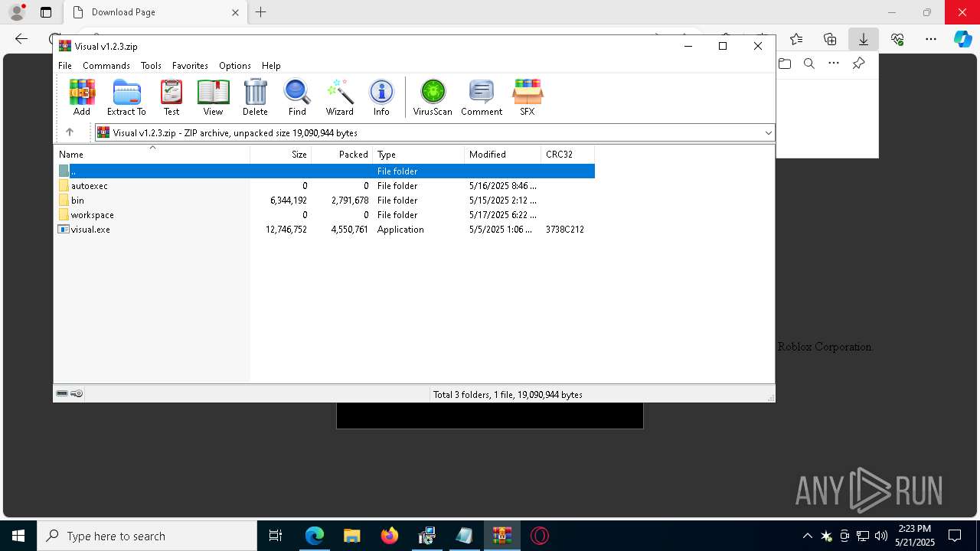Image resolution: width=980 pixels, height=551 pixels.
Task: Click the size 6,344,192 of bin
Action: [289, 200]
